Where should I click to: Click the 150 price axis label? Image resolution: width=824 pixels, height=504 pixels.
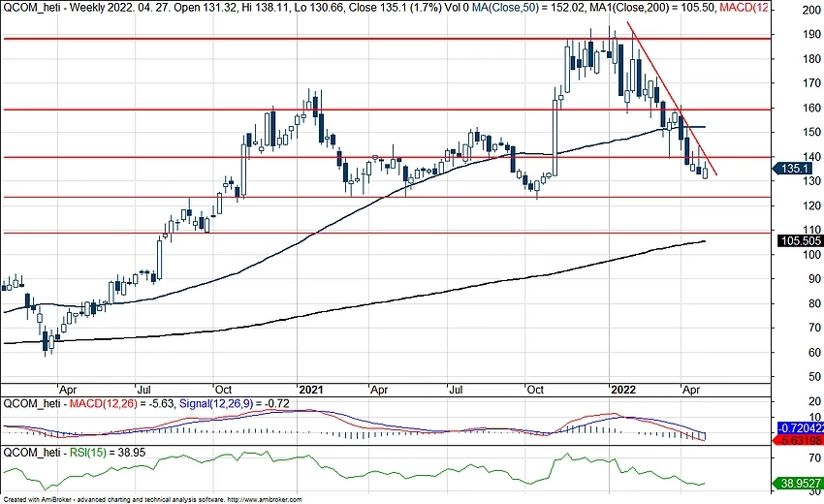[812, 132]
